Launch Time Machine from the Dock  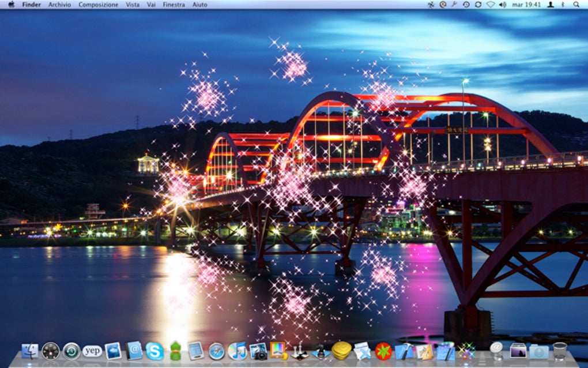[x=71, y=351]
